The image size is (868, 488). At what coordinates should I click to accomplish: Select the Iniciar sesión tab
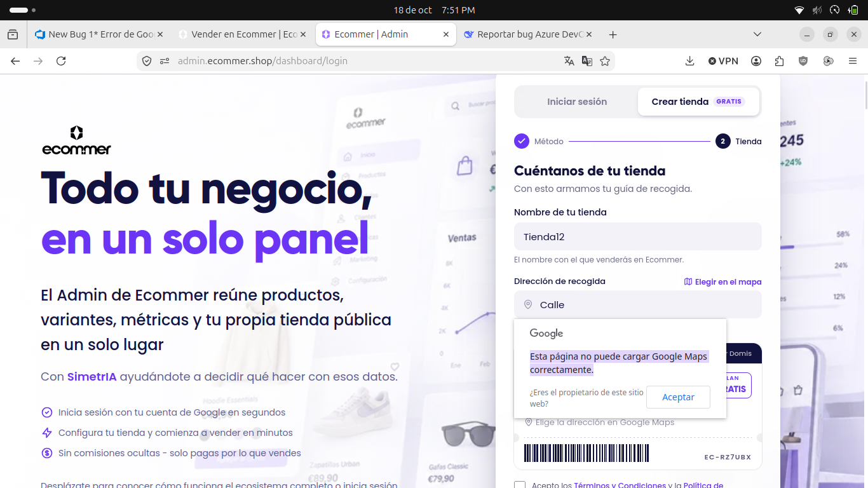point(577,102)
